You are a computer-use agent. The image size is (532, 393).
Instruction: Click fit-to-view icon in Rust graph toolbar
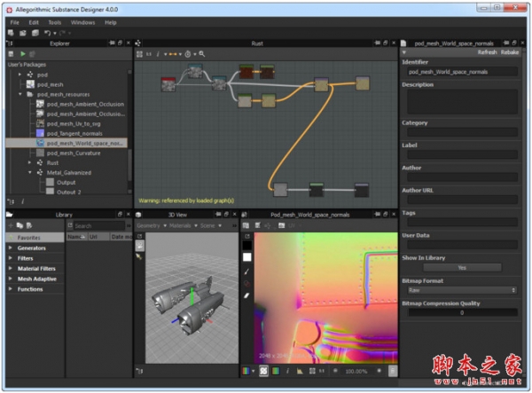[x=139, y=54]
